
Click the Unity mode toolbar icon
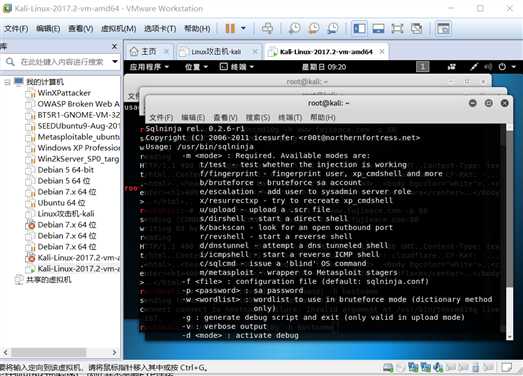(417, 28)
